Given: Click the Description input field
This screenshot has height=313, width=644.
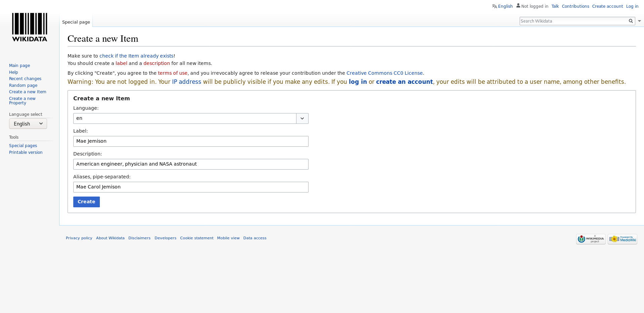Looking at the screenshot, I should tap(191, 164).
